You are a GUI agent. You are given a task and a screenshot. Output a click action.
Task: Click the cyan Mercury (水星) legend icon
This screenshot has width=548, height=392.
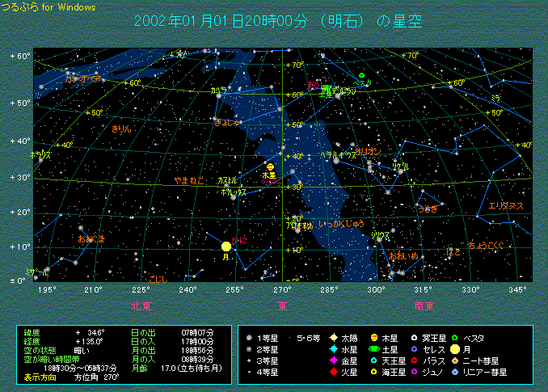coord(332,348)
